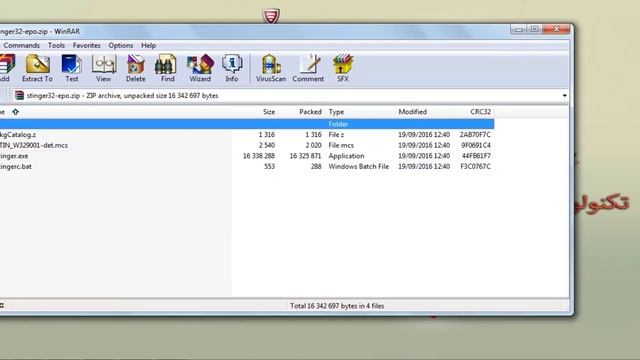Viewport: 640px width, 360px height.
Task: Click the up-one-level arrow icon
Action: click(x=16, y=112)
